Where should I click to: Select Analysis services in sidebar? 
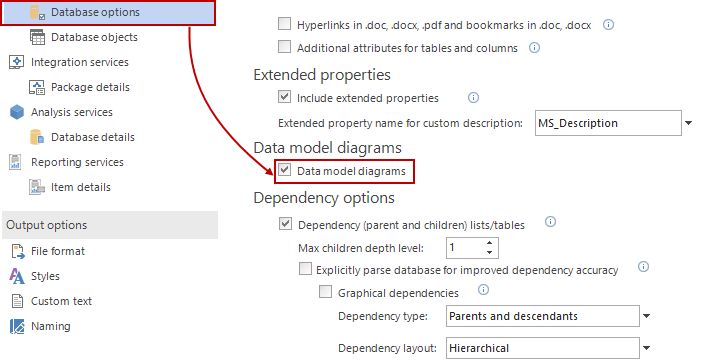click(x=72, y=112)
